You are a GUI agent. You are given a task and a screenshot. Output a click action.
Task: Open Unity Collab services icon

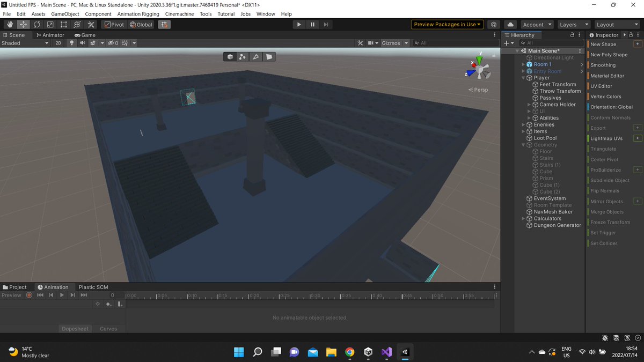494,25
